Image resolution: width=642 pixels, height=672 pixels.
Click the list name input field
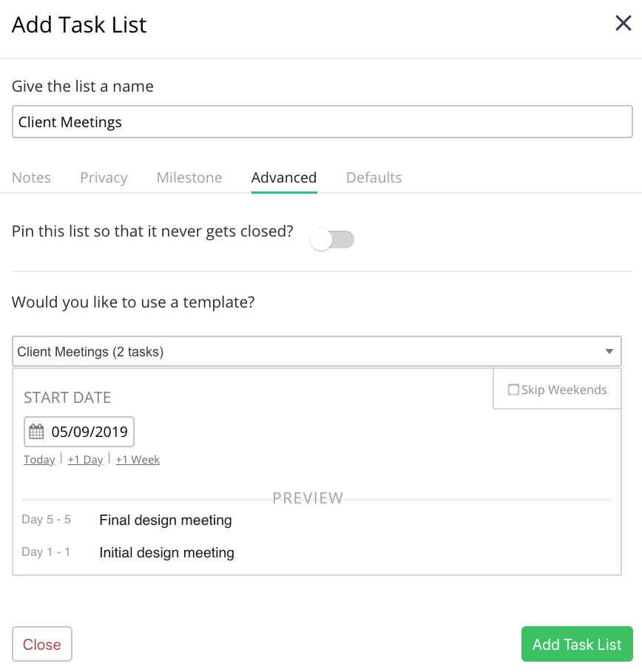[322, 122]
